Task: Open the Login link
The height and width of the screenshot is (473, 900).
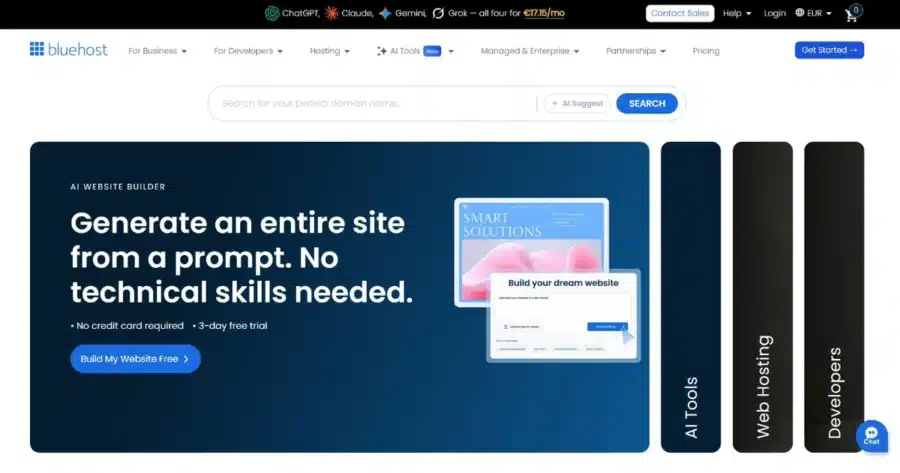Action: [774, 13]
